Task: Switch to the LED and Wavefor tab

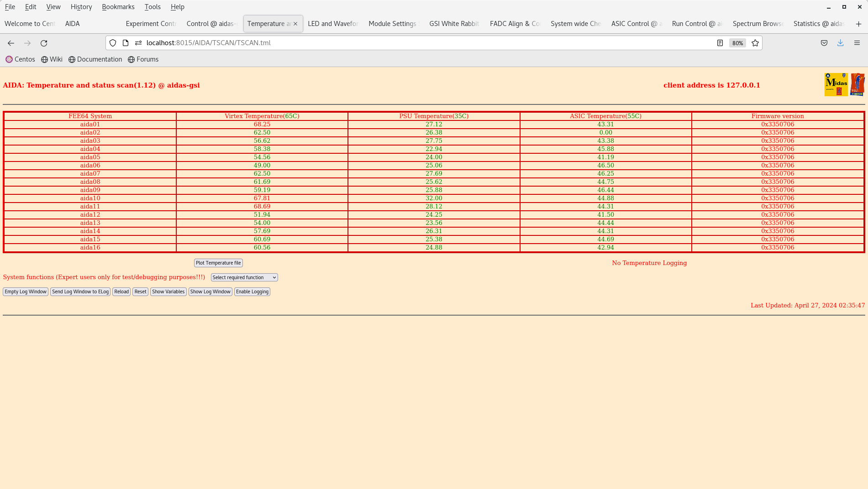Action: coord(333,24)
